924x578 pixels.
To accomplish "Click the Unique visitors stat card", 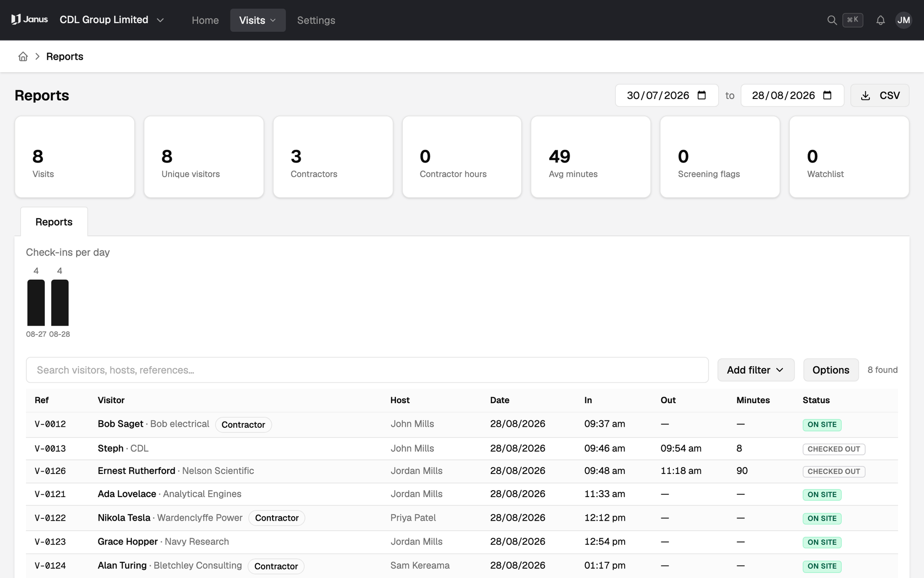I will tap(204, 157).
